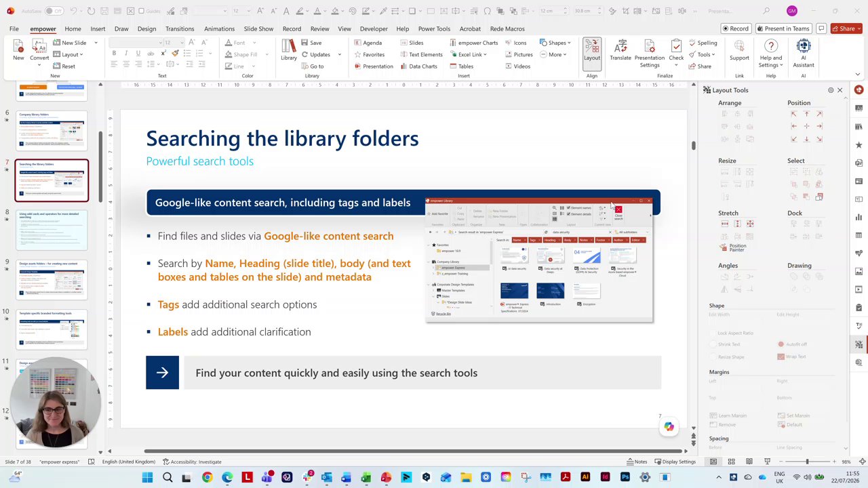Open the empower Library button
This screenshot has width=868, height=488.
click(289, 50)
